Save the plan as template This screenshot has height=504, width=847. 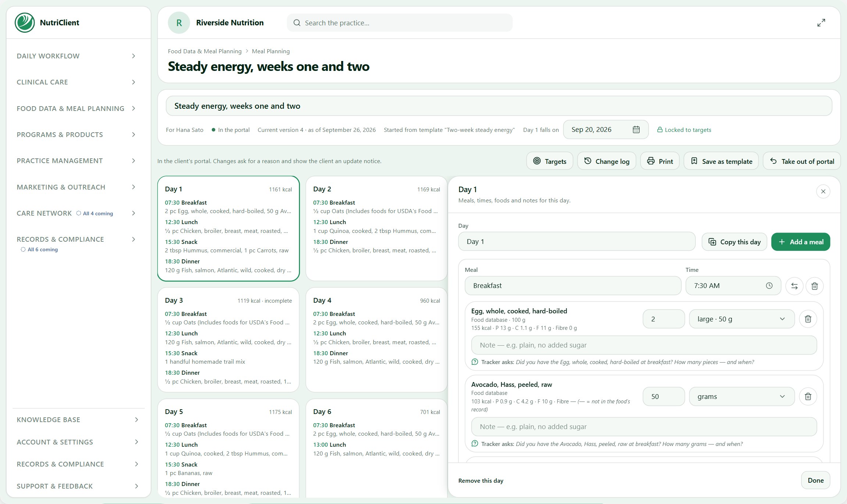pos(721,161)
